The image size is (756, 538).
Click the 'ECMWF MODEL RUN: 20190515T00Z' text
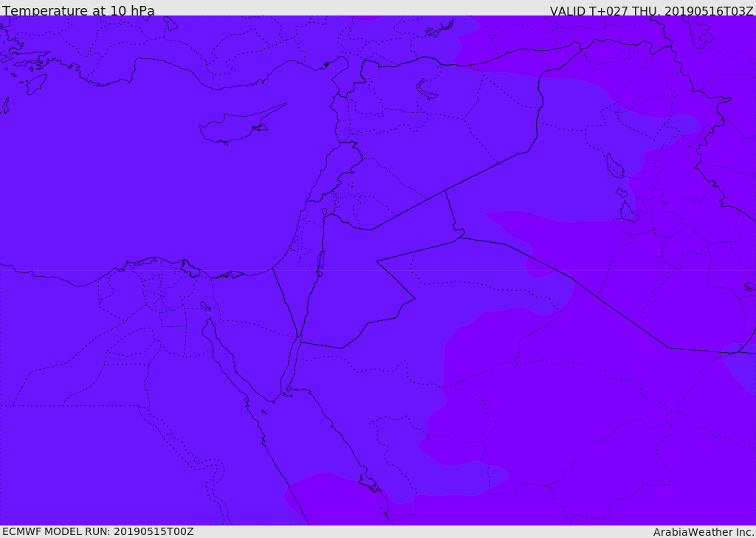pos(98,531)
